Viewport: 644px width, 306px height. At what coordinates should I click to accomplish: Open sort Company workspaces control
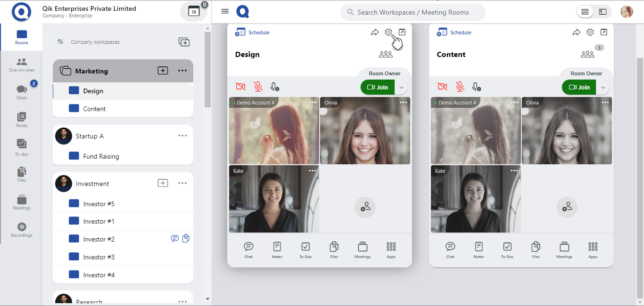[60, 42]
